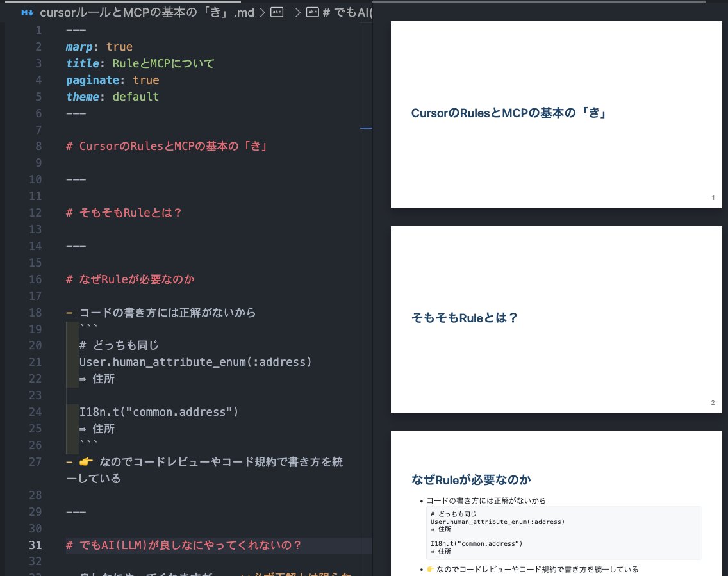Click preview slide 1 titled CursorのRulesとMCPの基本の「き」
728x576 pixels.
[556, 114]
